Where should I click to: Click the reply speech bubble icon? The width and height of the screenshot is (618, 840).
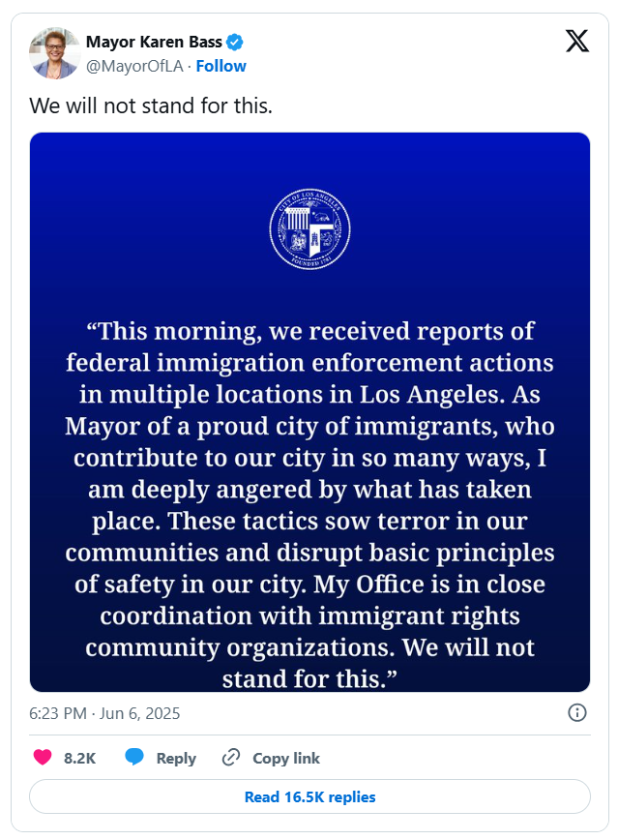coord(134,758)
